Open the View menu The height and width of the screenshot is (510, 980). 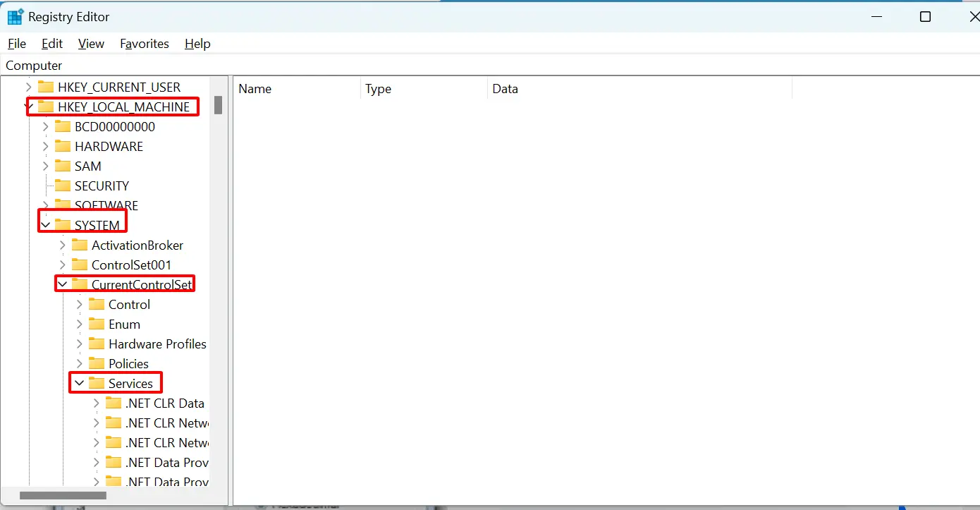(91, 44)
